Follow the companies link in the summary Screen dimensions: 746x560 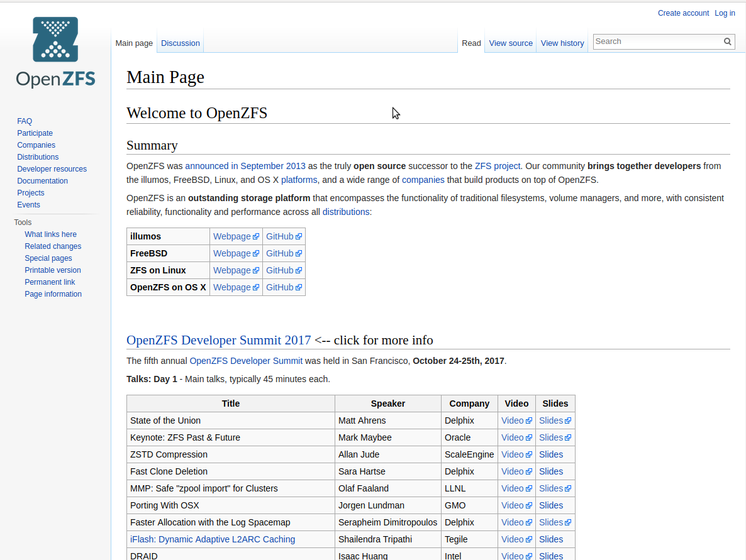tap(423, 180)
